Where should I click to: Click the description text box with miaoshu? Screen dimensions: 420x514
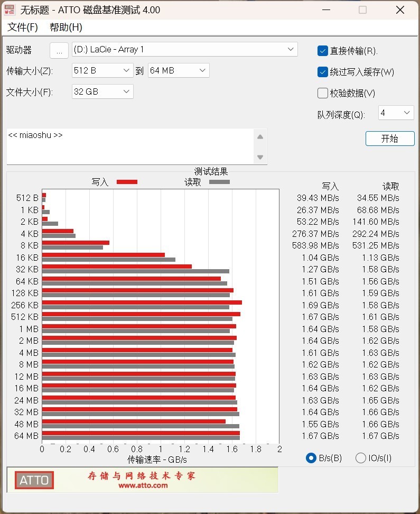coord(130,146)
